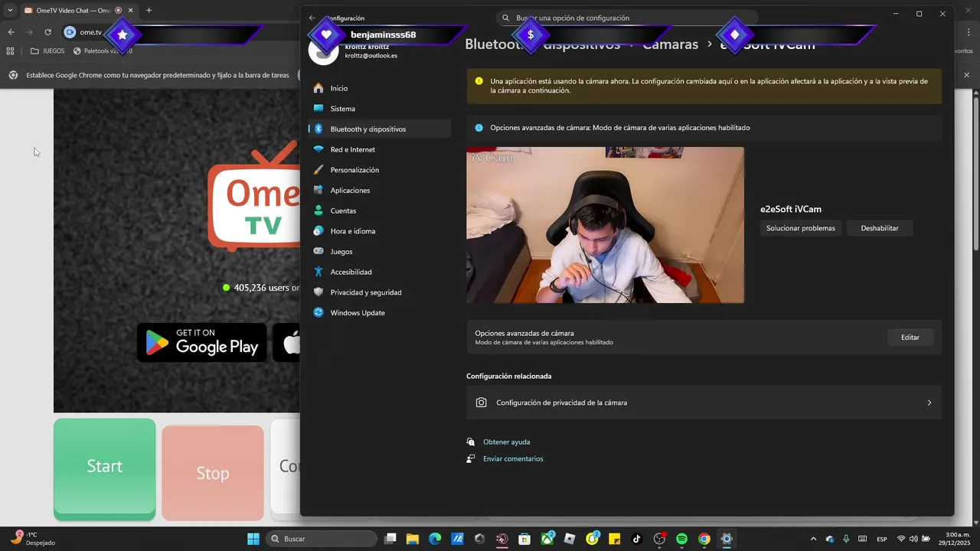
Task: Open the Accesibilidad section
Action: click(x=380, y=272)
